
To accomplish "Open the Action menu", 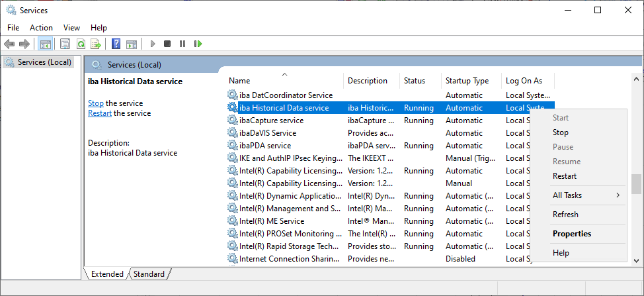I will [41, 28].
